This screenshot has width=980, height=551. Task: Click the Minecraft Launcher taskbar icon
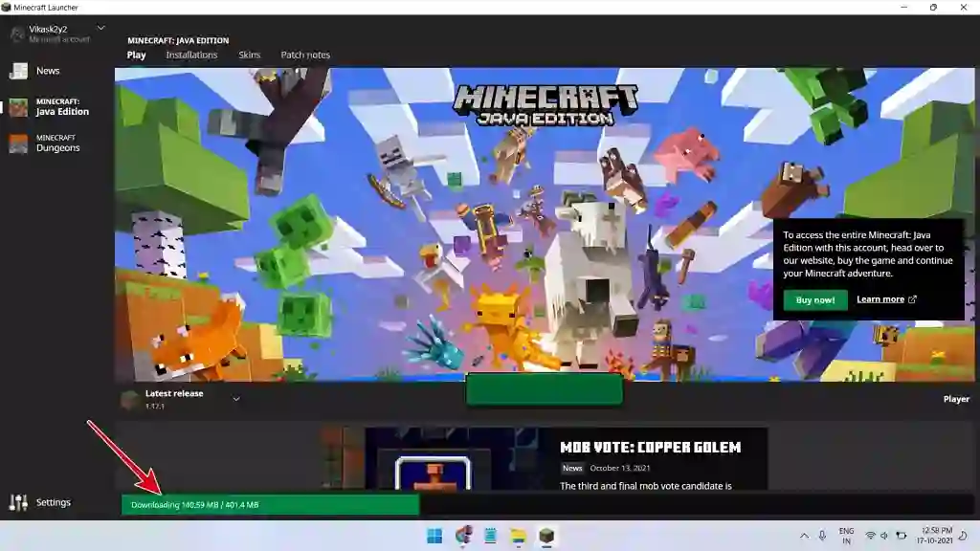coord(546,536)
